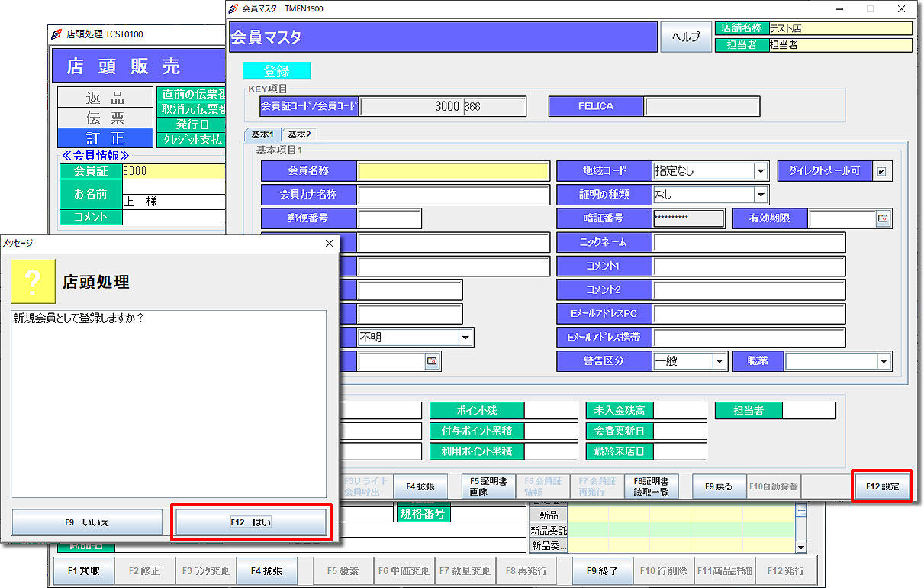Click the yellow question mark dialog icon
Viewport: 924px width, 588px height.
point(33,282)
